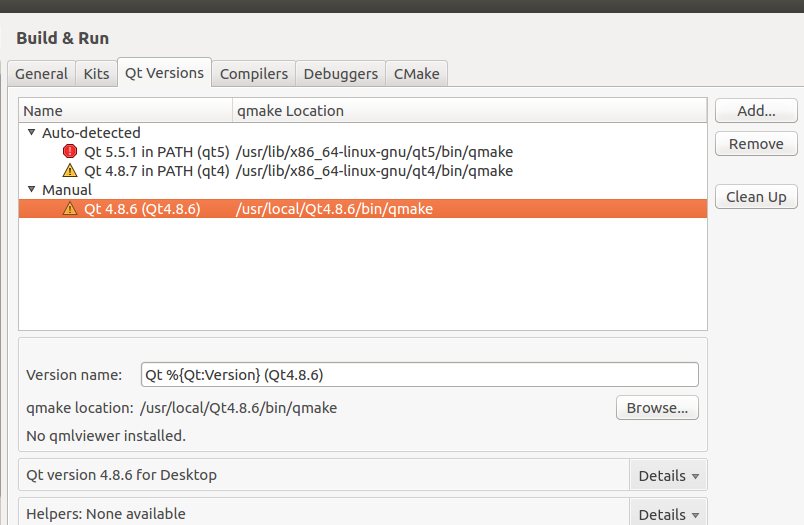The height and width of the screenshot is (525, 804).
Task: Select Qt 4.8.6 (Qt4.8.6) manual row
Action: (363, 209)
